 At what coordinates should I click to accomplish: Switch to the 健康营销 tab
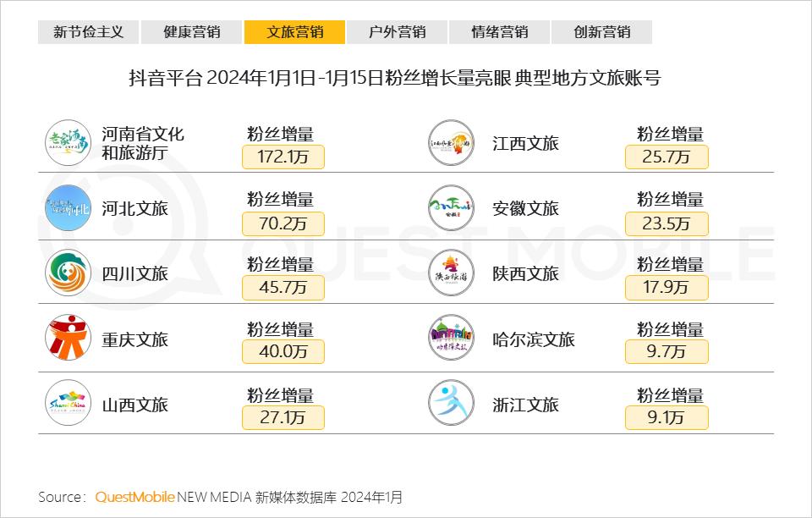(x=191, y=32)
